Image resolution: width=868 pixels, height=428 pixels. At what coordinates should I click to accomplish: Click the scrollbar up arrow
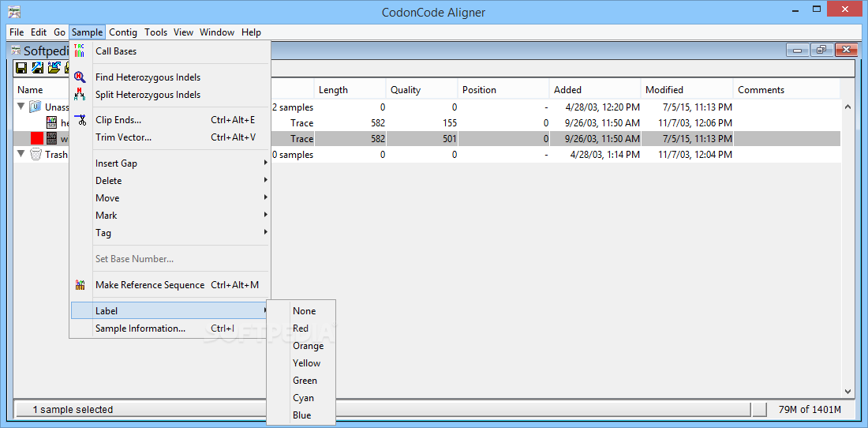pyautogui.click(x=847, y=107)
